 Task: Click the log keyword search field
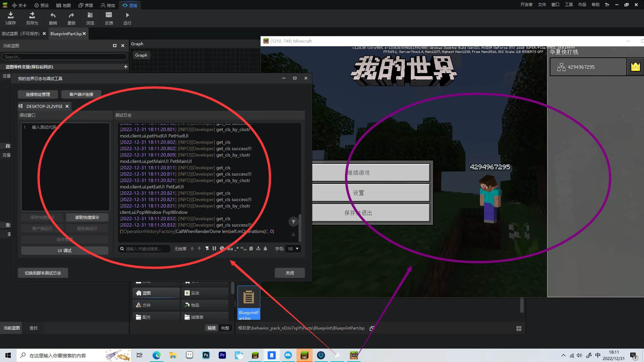pyautogui.click(x=144, y=249)
